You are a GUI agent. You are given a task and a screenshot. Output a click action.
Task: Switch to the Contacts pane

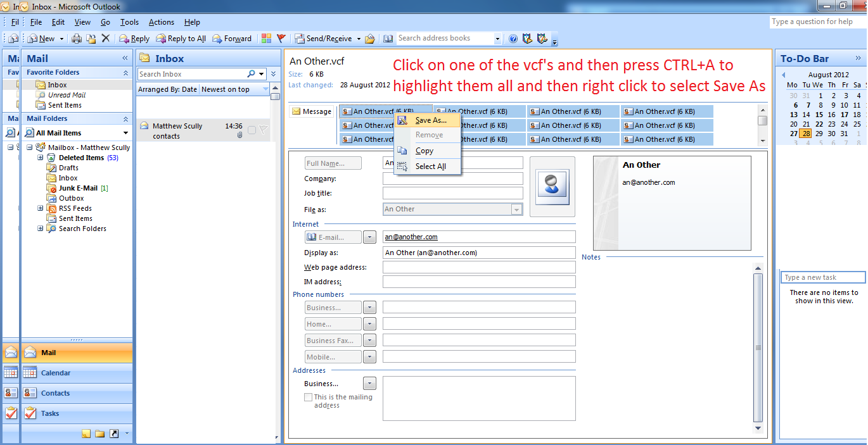point(77,393)
